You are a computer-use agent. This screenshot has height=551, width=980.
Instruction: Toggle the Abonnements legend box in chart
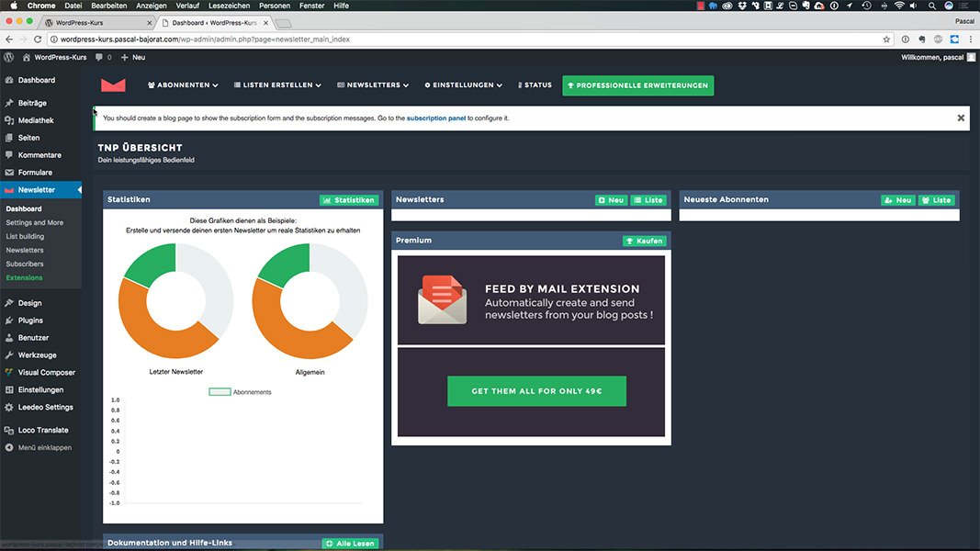point(220,392)
